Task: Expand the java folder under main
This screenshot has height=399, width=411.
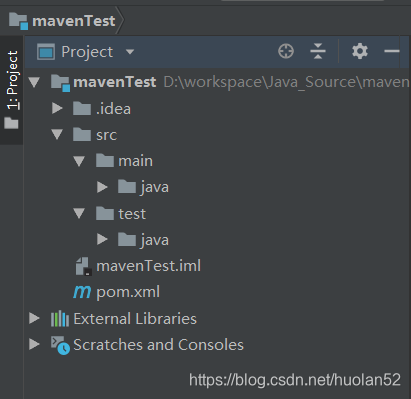Action: coord(102,187)
